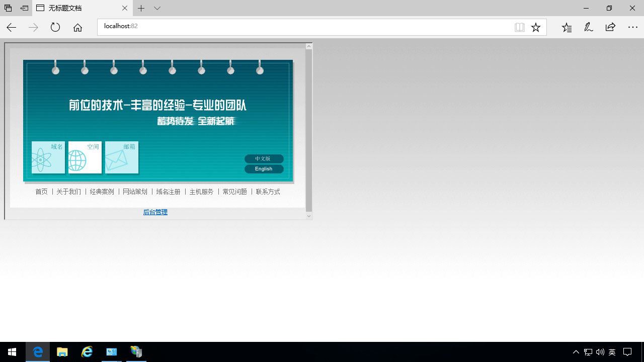This screenshot has width=644, height=362.
Task: Open the volume control in tray
Action: (x=600, y=352)
